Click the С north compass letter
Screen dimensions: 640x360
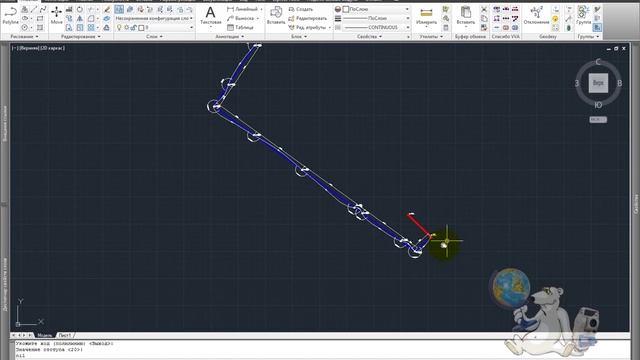pyautogui.click(x=598, y=62)
